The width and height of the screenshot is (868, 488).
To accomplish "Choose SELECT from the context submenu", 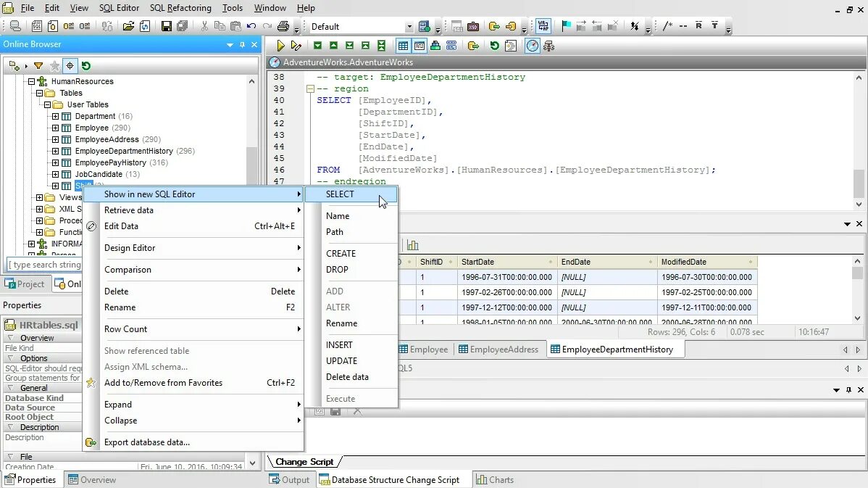I will [x=341, y=194].
